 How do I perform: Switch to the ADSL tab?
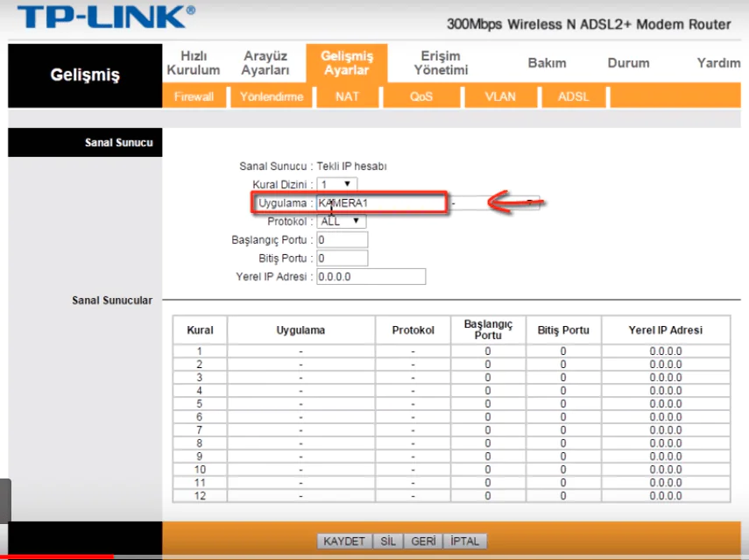[573, 97]
